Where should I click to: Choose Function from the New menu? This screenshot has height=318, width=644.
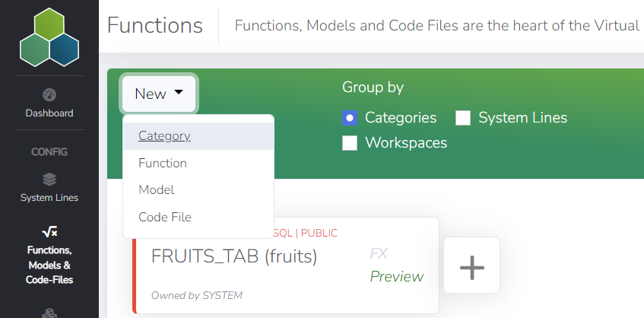tap(163, 163)
